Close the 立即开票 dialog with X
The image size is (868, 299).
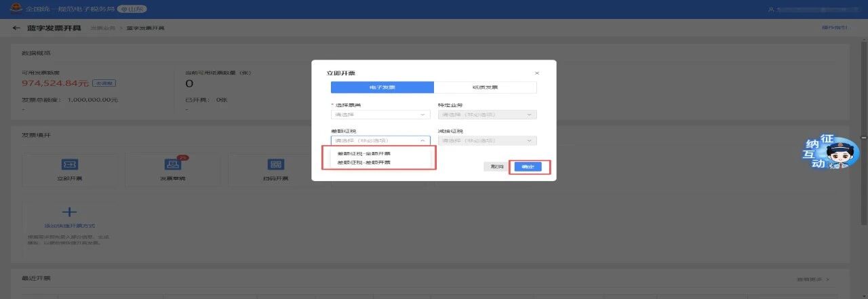pos(536,73)
